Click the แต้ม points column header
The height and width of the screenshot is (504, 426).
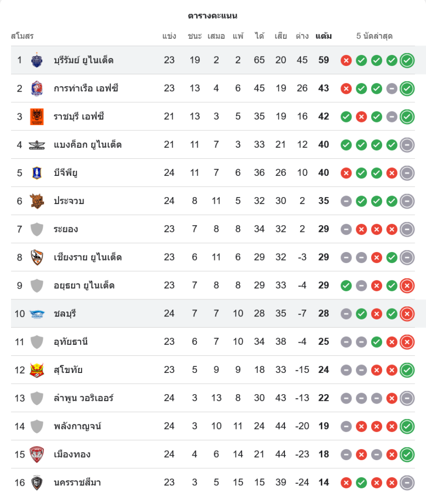coord(323,36)
